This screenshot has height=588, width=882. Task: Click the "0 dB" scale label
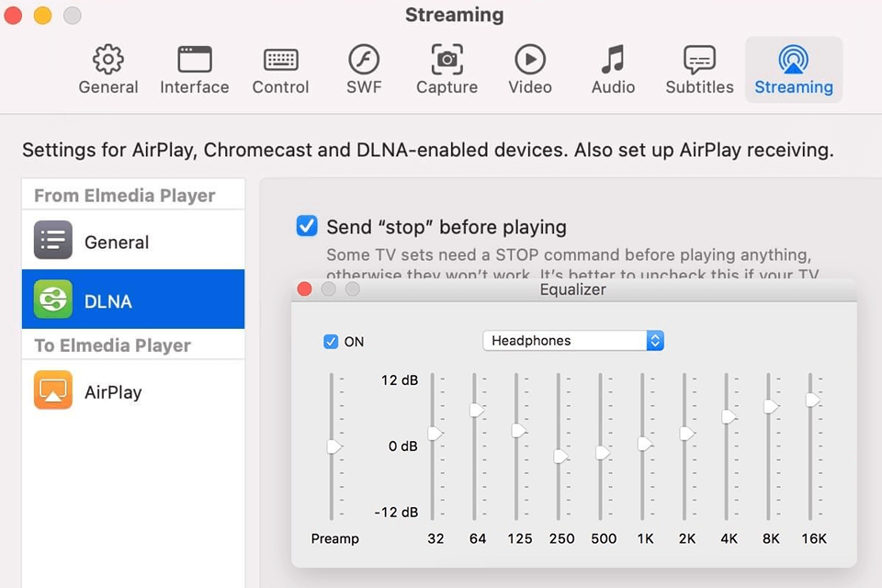(x=402, y=447)
